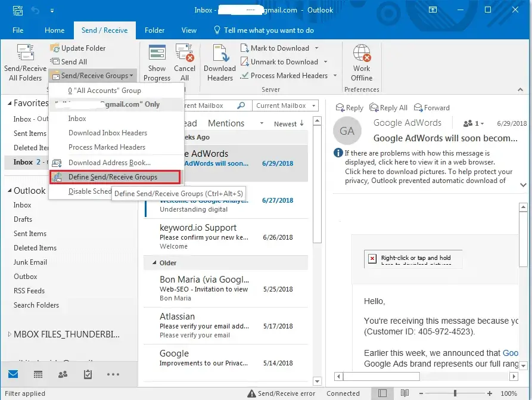Open Send/Receive Groups dropdown
Image resolution: width=532 pixels, height=400 pixels.
92,75
